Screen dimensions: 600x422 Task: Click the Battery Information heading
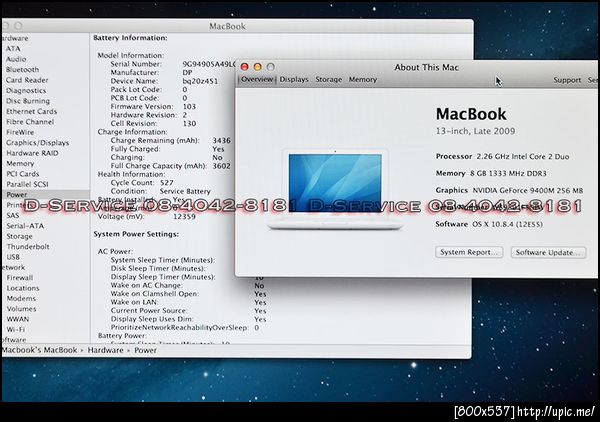click(130, 38)
